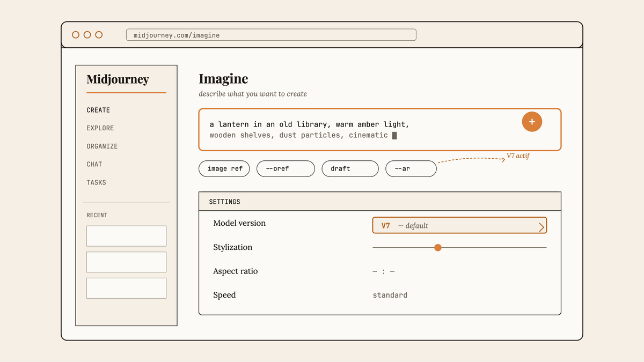The height and width of the screenshot is (362, 644).
Task: Click the "Model version" label
Action: (239, 223)
